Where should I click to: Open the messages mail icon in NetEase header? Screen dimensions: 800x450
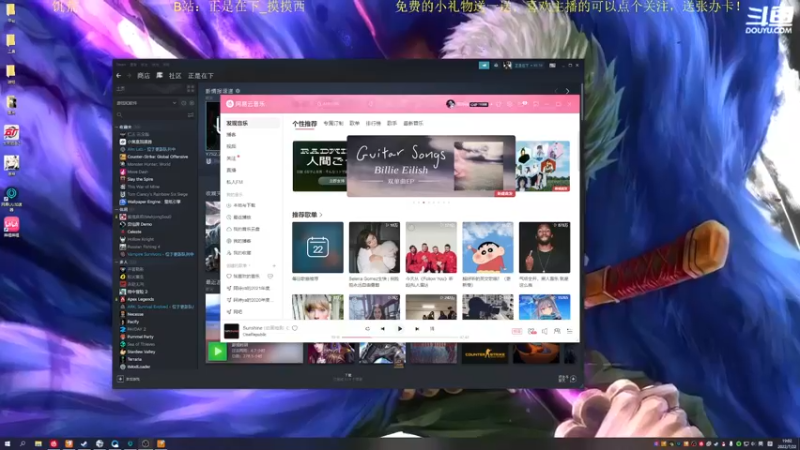[x=521, y=104]
